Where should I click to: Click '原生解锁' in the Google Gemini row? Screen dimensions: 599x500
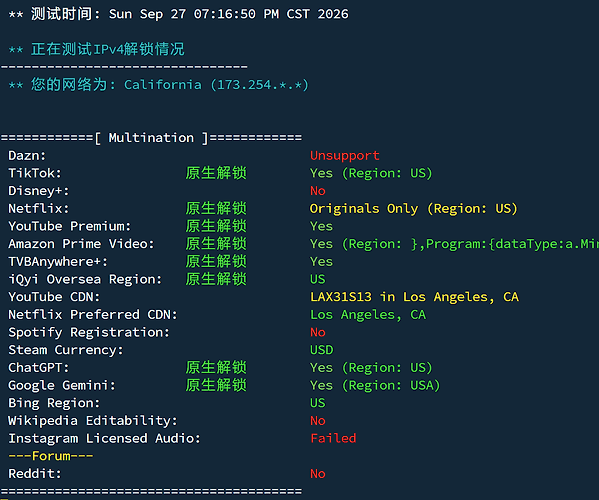tap(216, 385)
